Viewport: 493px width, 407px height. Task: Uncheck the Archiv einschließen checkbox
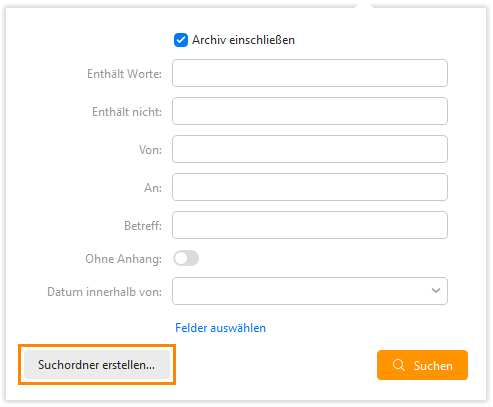[x=181, y=40]
